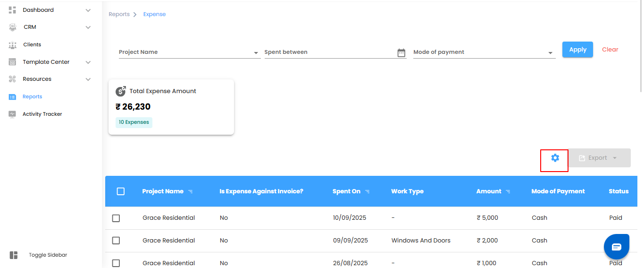The width and height of the screenshot is (644, 268).
Task: Click the Apply filter button
Action: (577, 50)
